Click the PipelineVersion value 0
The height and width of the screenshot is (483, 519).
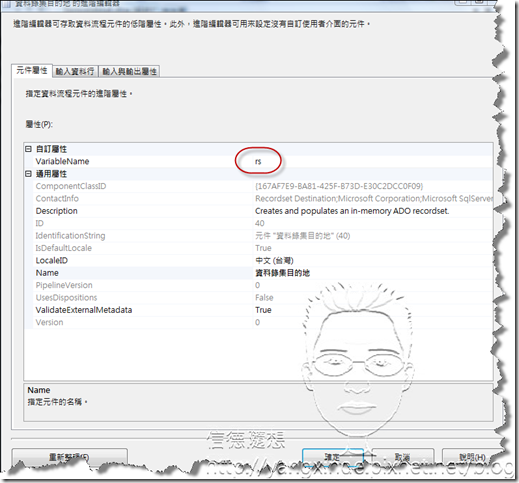[257, 285]
